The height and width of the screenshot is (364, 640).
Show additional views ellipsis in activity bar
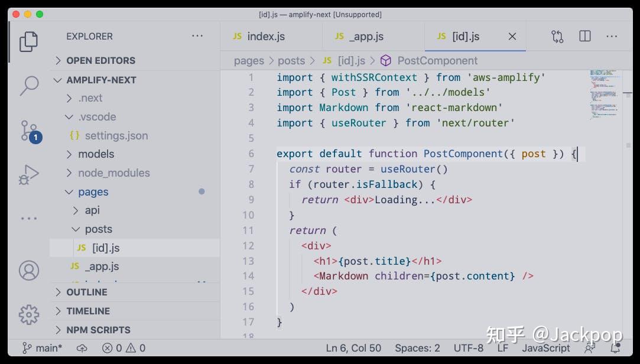[28, 218]
